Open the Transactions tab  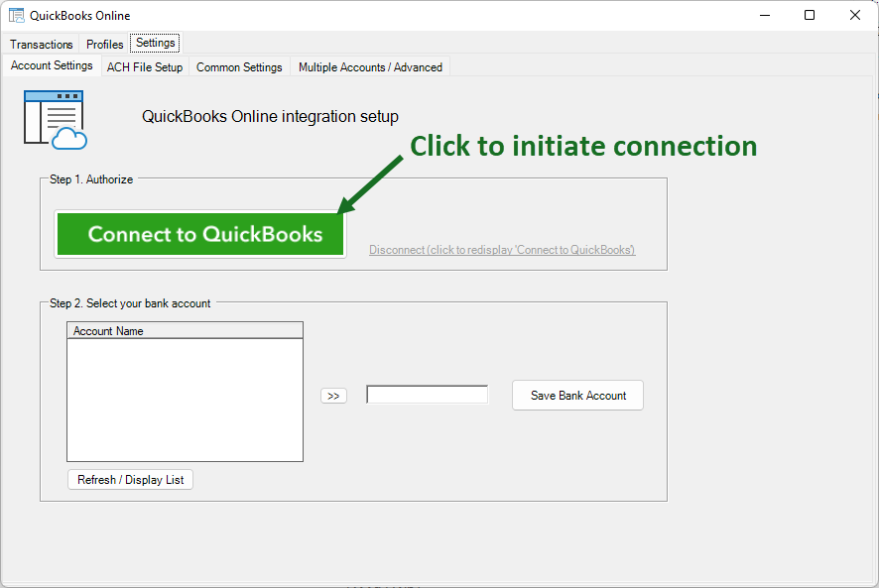click(x=42, y=45)
